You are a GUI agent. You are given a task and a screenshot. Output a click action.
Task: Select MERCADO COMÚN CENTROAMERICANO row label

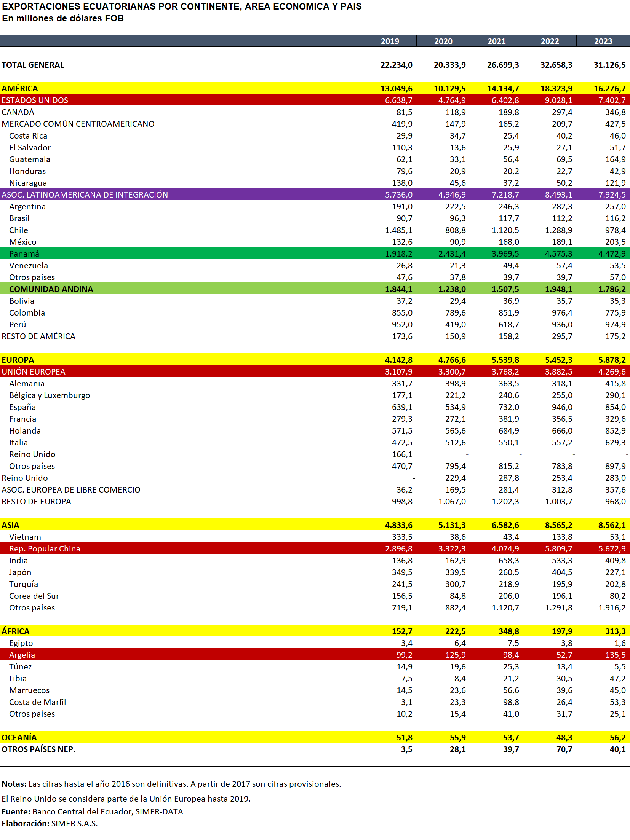[x=78, y=124]
